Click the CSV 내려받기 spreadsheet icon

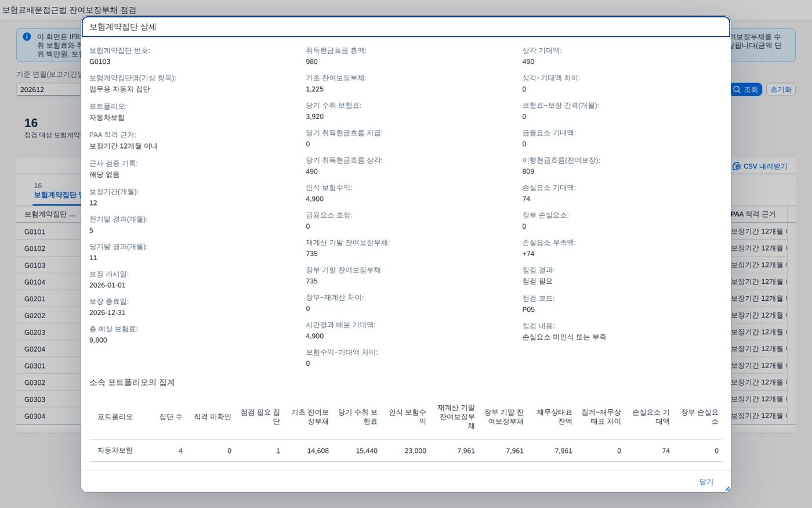(736, 166)
